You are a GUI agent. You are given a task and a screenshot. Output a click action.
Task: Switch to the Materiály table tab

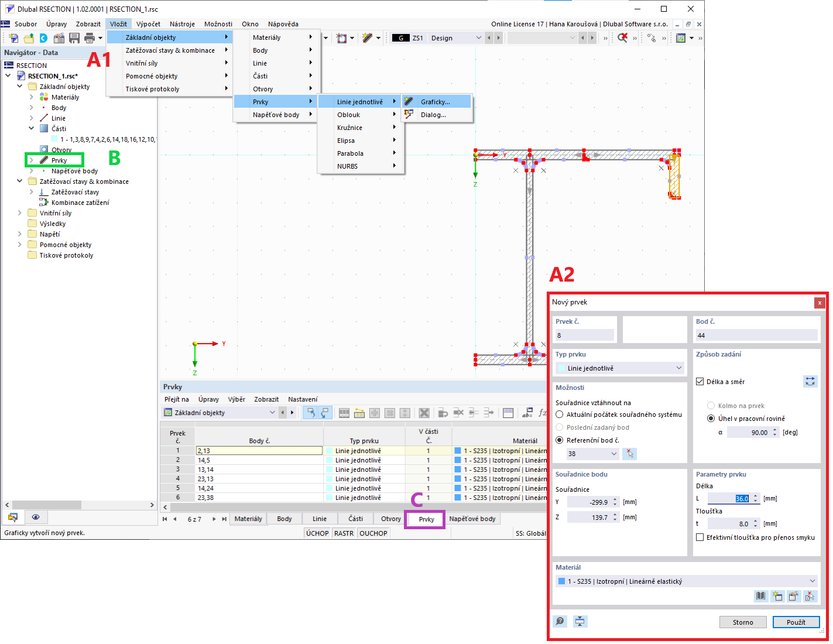pyautogui.click(x=248, y=519)
